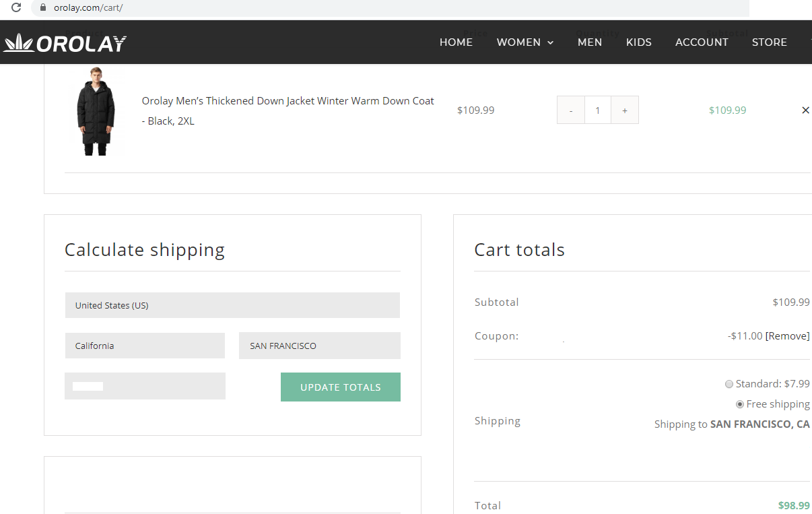812x514 pixels.
Task: Open the California state dropdown
Action: pyautogui.click(x=145, y=346)
